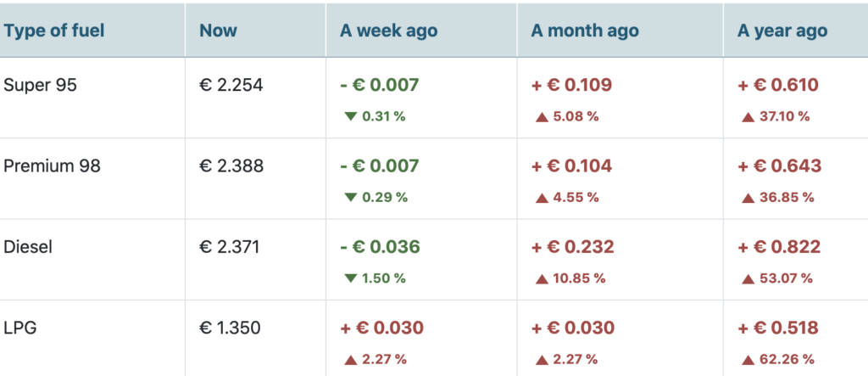The height and width of the screenshot is (376, 868).
Task: Click the Diesel current price € 2.371
Action: click(231, 247)
